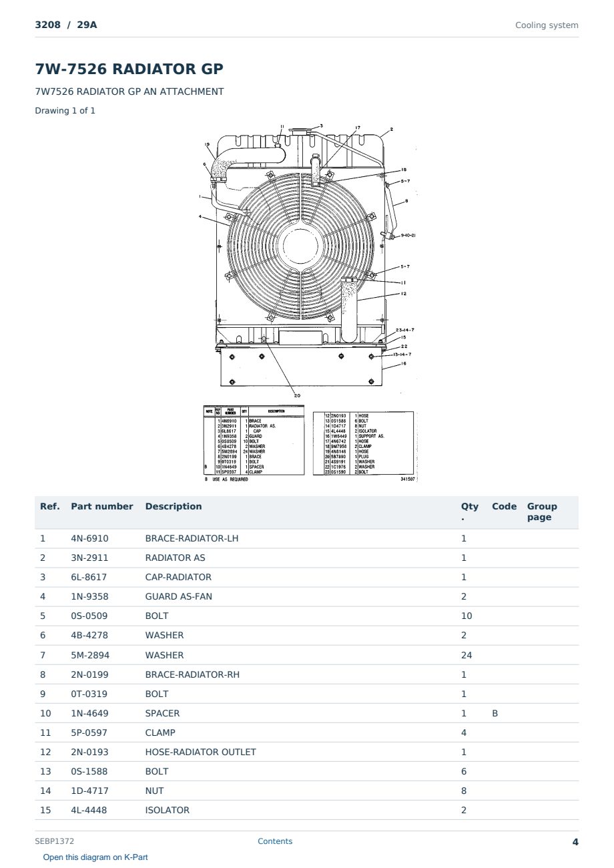Select the GUARD AS-FAN row
Screen dimensions: 614x868
[307, 596]
